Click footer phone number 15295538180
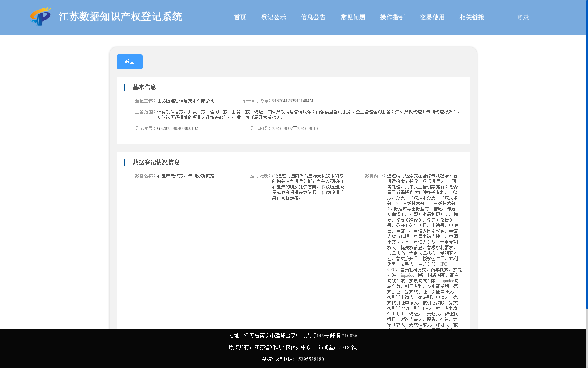The image size is (588, 368). pos(310,359)
